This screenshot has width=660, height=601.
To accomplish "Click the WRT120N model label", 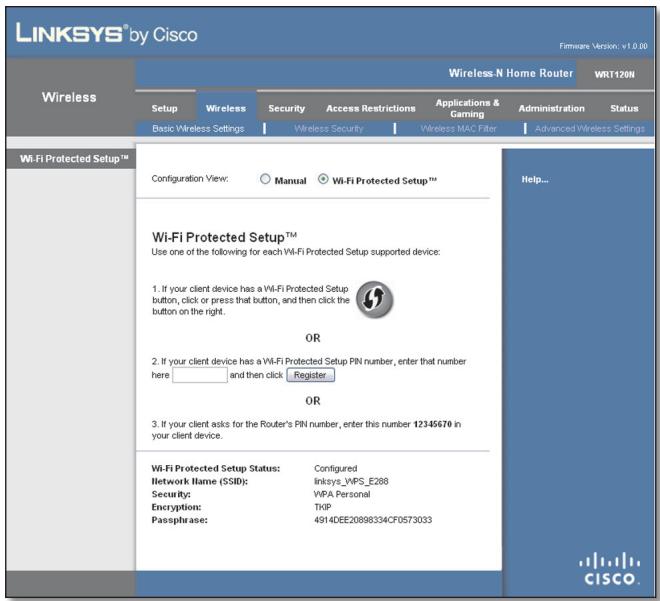I will coord(615,74).
